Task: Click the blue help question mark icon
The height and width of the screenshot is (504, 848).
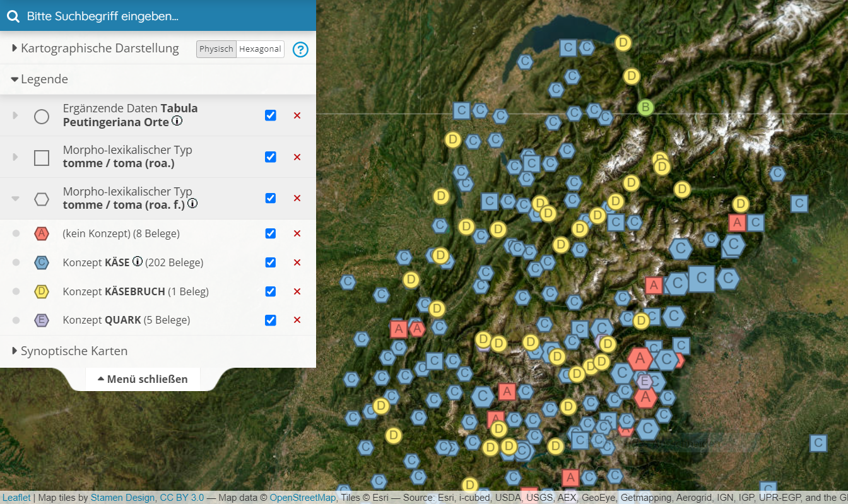Action: [x=300, y=49]
